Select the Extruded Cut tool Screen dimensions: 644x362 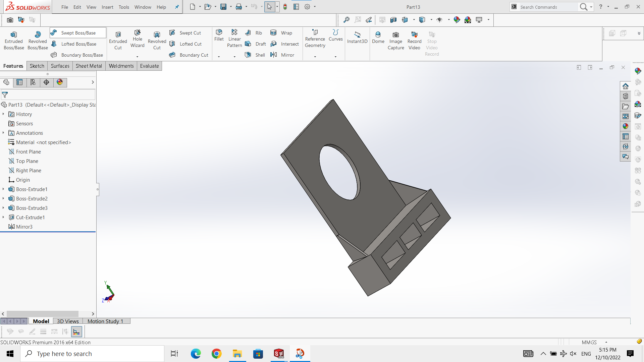[x=118, y=41]
